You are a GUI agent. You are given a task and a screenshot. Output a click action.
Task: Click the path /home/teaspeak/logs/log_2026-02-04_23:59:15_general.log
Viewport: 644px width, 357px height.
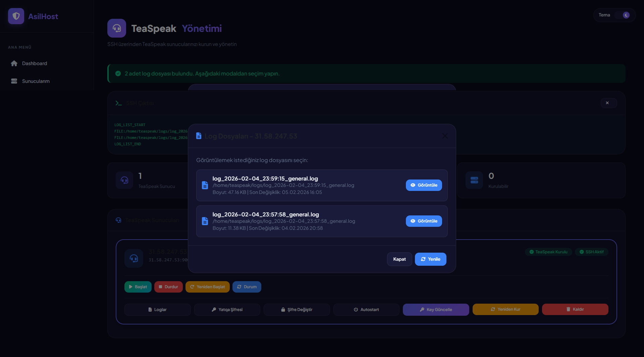click(283, 185)
